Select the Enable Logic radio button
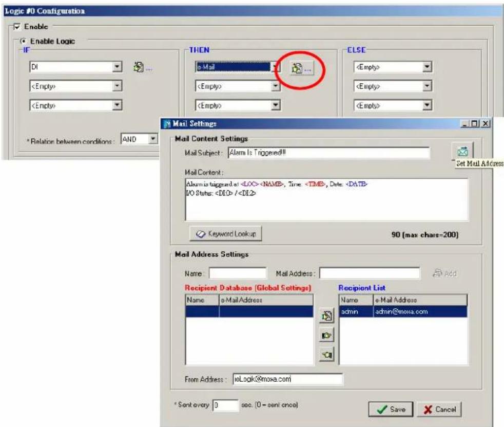 [23, 41]
